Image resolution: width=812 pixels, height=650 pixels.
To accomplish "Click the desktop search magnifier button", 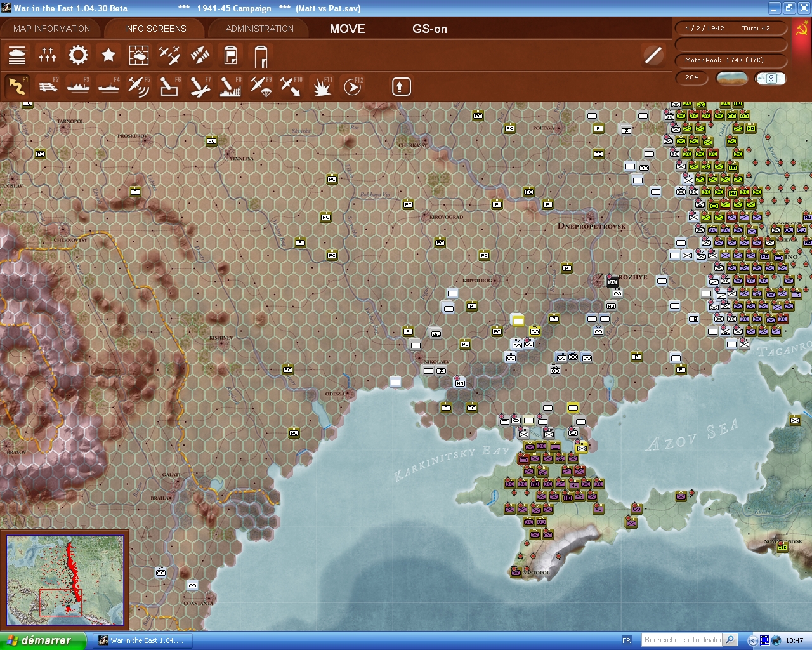I will click(x=730, y=640).
